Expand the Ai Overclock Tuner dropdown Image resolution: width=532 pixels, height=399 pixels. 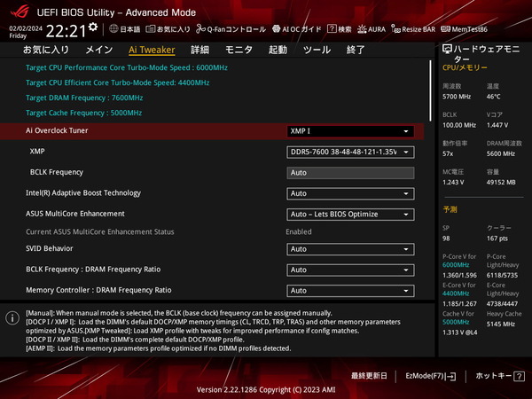(351, 131)
